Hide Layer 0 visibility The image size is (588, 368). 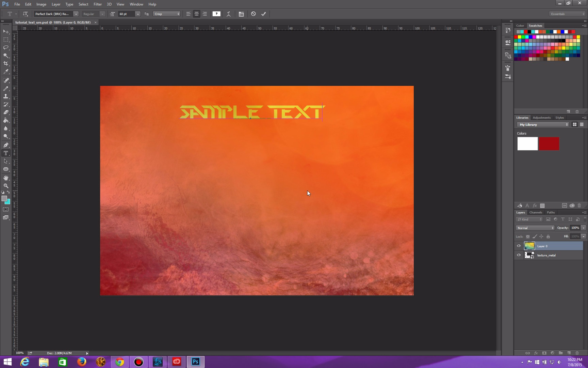[x=519, y=246]
